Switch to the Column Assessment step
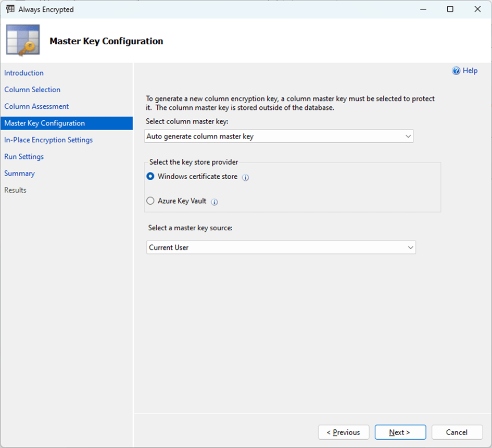 click(x=36, y=106)
